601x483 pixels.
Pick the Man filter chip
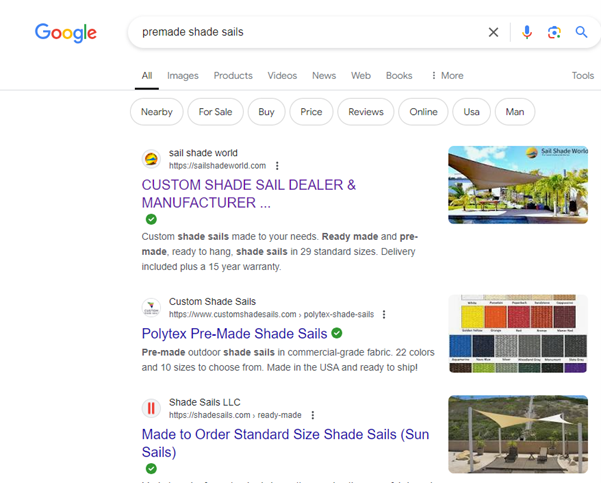(515, 112)
